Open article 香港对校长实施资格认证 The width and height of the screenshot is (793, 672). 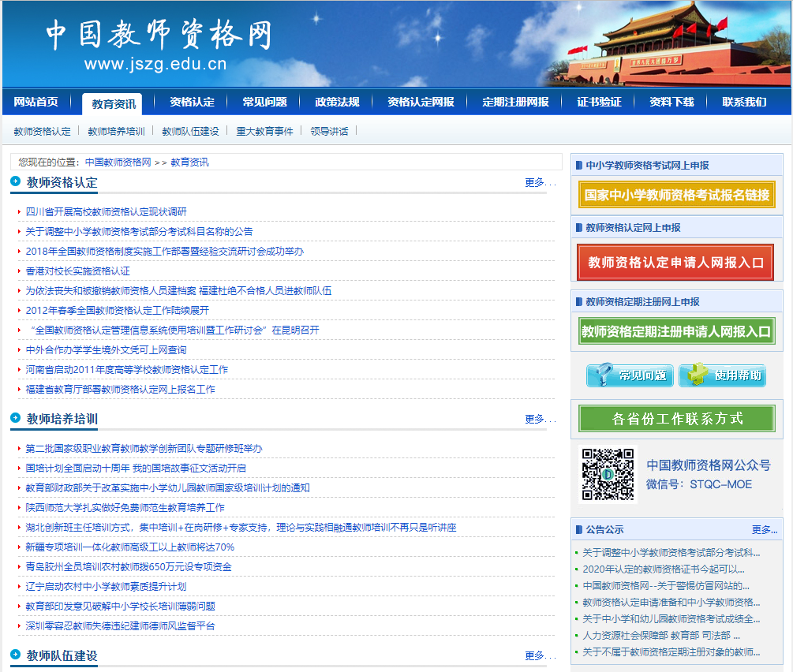point(78,271)
